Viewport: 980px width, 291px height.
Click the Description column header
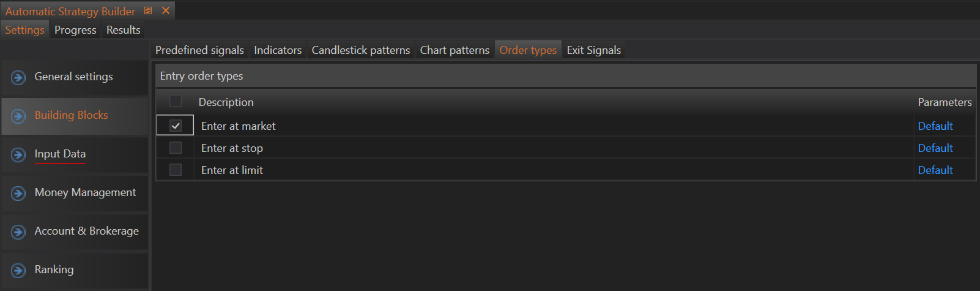point(226,102)
